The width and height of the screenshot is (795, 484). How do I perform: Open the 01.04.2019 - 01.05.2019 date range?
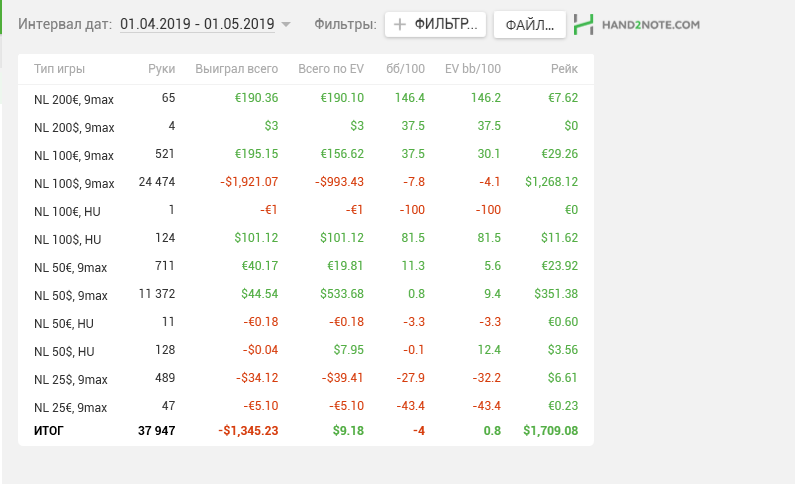(197, 24)
